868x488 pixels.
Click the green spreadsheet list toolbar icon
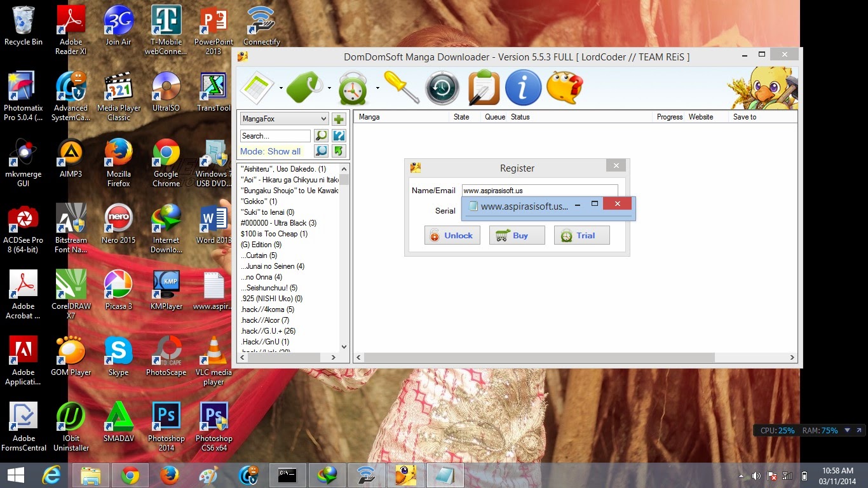click(x=256, y=88)
